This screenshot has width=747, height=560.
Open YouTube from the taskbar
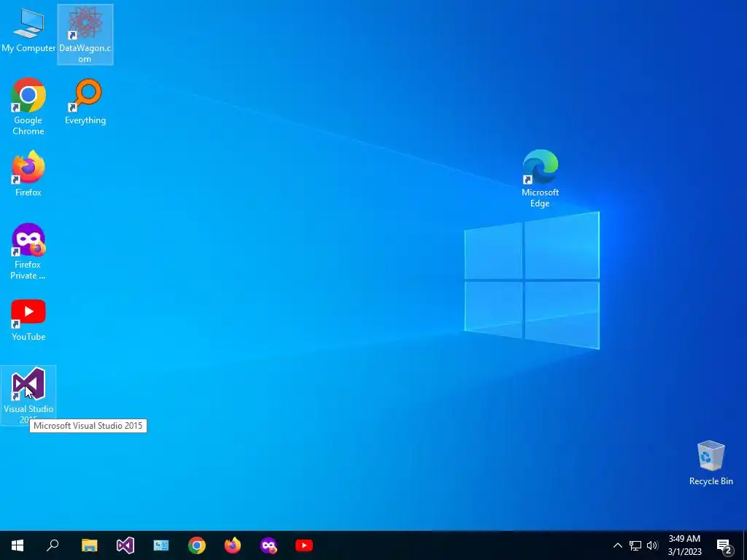(304, 545)
